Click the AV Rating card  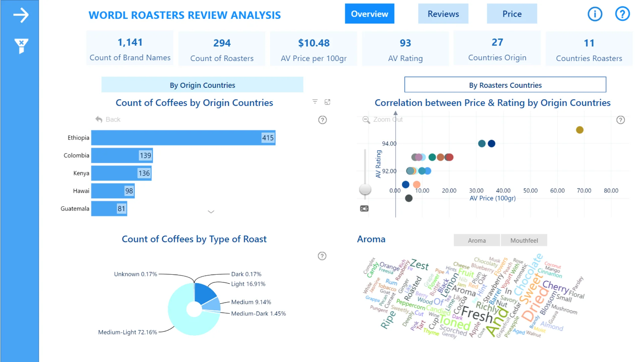pyautogui.click(x=405, y=48)
